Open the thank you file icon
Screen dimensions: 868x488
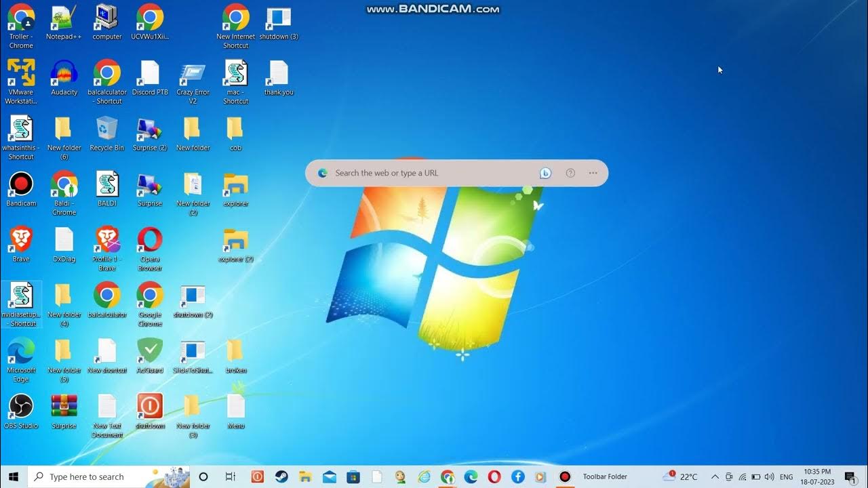point(279,77)
